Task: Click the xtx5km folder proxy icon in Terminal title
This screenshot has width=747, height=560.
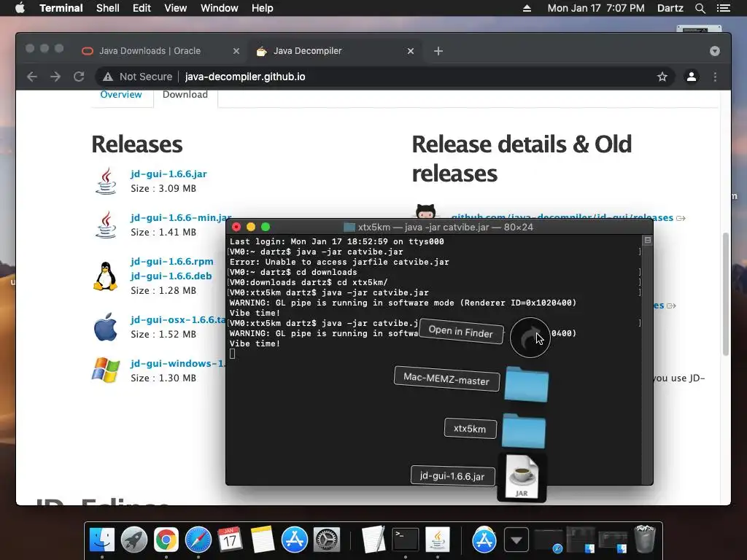Action: tap(349, 227)
